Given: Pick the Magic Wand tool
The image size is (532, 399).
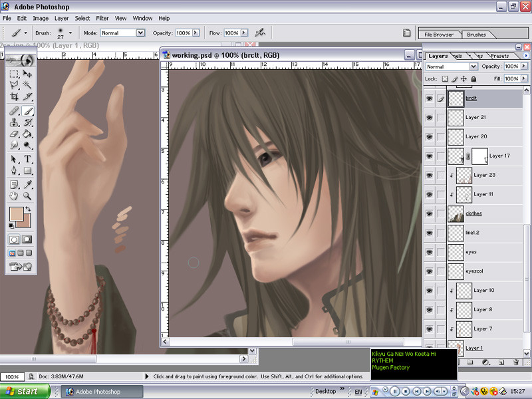Looking at the screenshot, I should tap(27, 85).
